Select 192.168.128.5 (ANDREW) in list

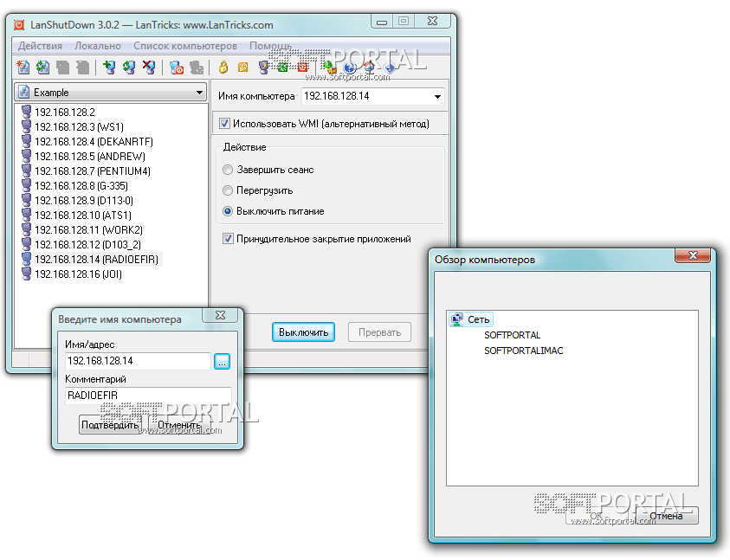90,156
